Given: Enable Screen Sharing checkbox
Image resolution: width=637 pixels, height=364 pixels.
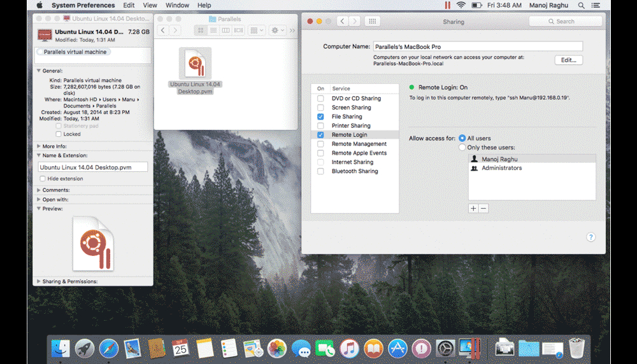Looking at the screenshot, I should [320, 108].
